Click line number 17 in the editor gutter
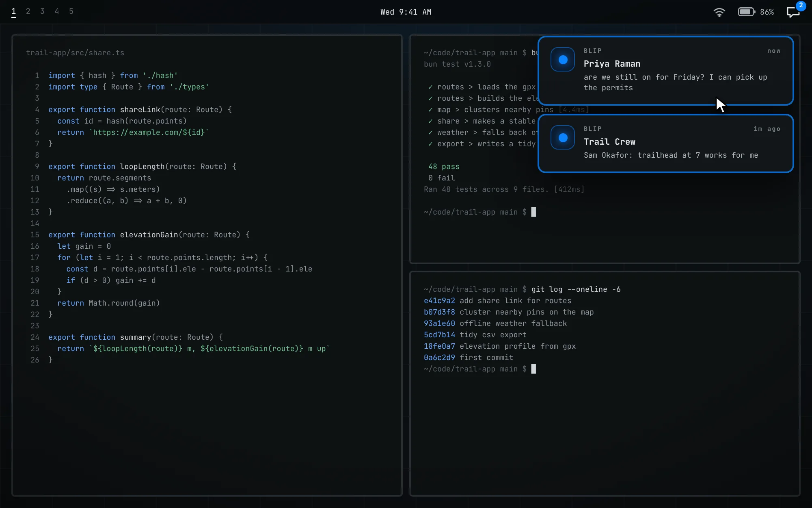The width and height of the screenshot is (812, 508). (35, 258)
